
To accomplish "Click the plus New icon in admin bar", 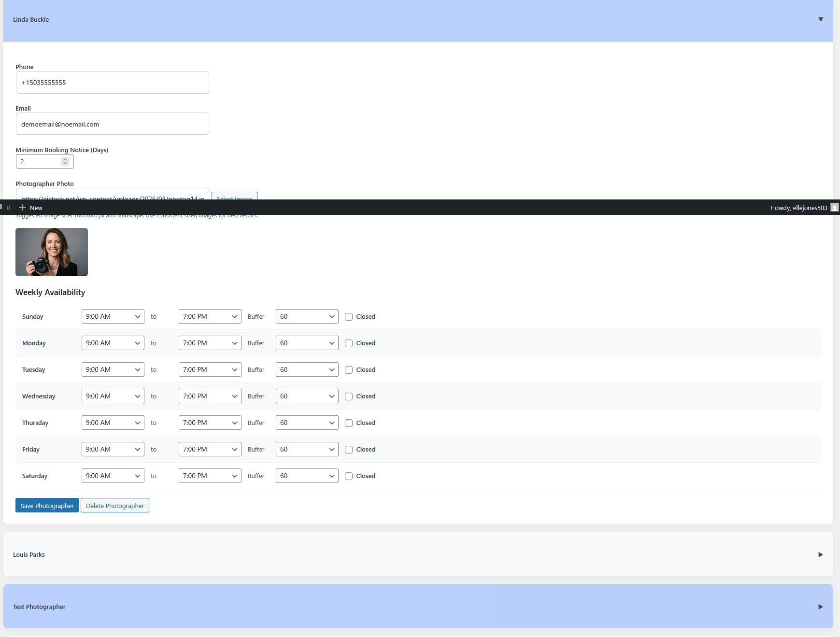I will click(22, 208).
